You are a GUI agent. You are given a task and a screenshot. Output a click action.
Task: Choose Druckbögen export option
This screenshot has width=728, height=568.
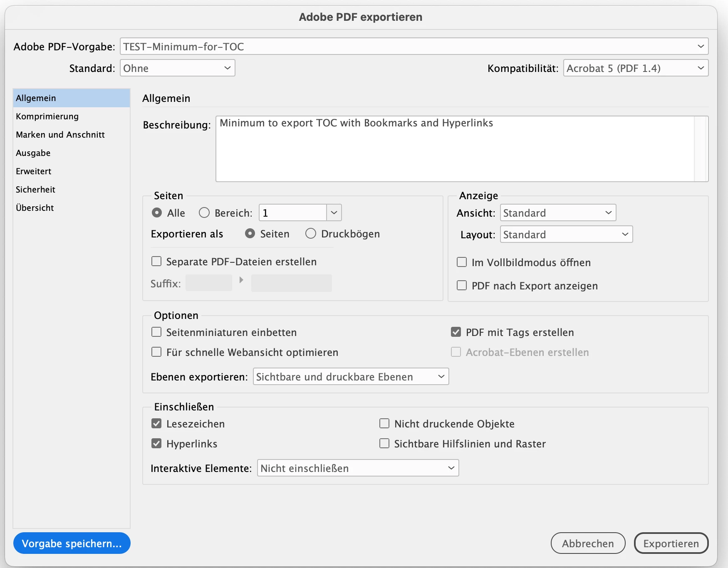click(x=311, y=234)
